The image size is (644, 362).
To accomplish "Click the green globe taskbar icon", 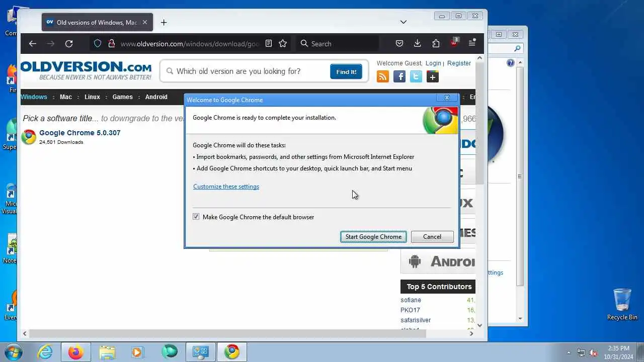I will (170, 352).
